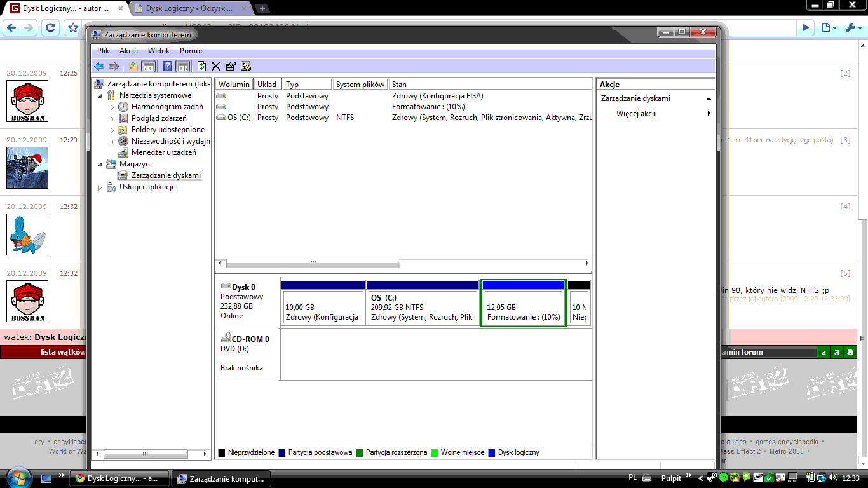Click the Up one level folder icon

[133, 66]
